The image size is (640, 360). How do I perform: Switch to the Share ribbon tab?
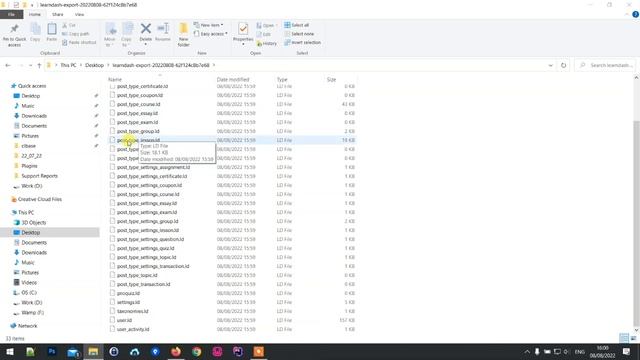point(58,14)
